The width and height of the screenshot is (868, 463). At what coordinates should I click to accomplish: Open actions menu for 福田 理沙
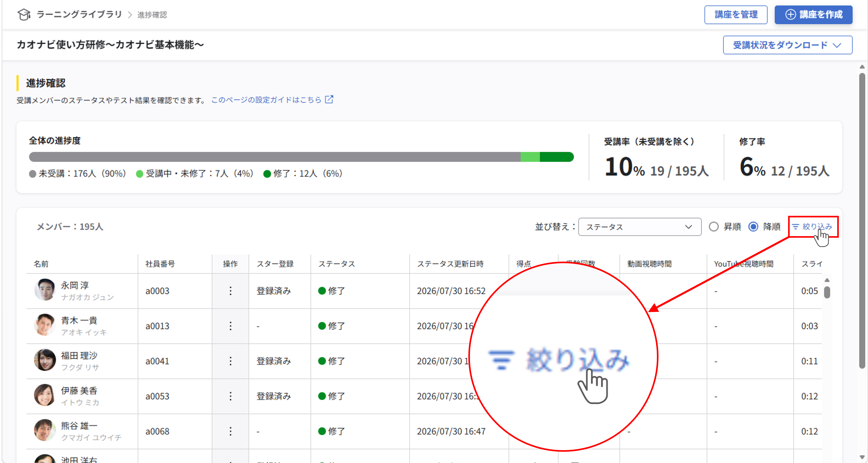click(x=230, y=361)
